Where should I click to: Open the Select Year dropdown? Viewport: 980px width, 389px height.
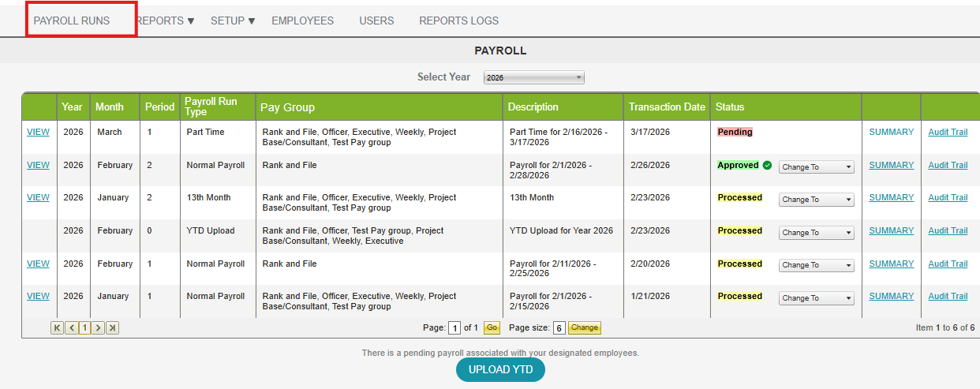click(534, 77)
